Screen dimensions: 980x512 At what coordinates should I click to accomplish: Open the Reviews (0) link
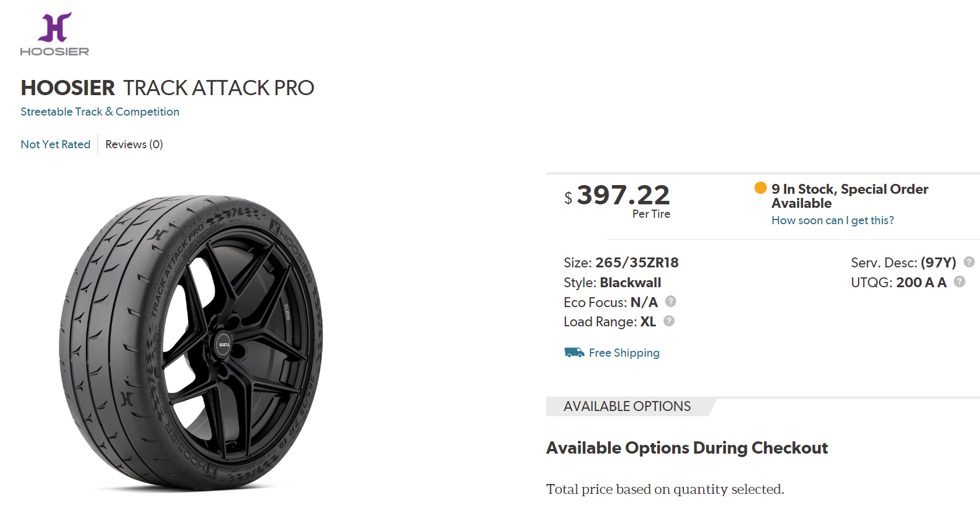click(x=134, y=144)
